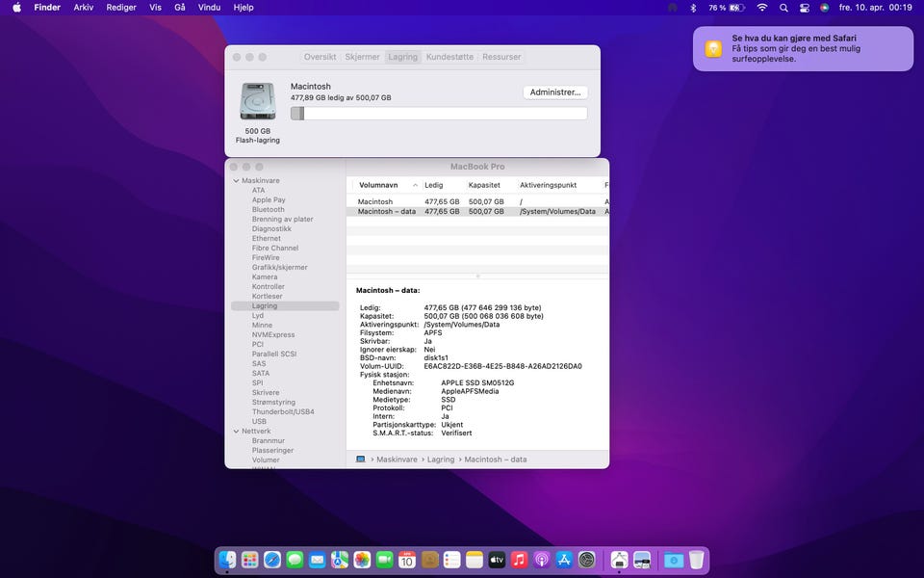Image resolution: width=924 pixels, height=578 pixels.
Task: Open the Kundestøtte tab
Action: tap(449, 57)
